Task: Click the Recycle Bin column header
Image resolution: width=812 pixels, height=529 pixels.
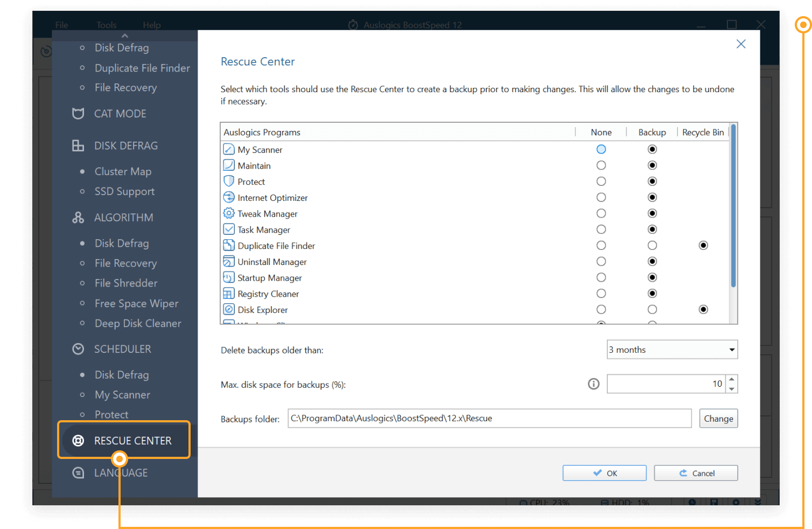Action: click(703, 133)
